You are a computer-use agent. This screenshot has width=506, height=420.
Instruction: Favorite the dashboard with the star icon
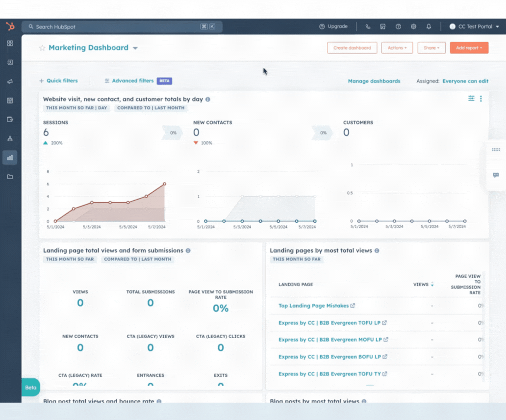pyautogui.click(x=42, y=48)
